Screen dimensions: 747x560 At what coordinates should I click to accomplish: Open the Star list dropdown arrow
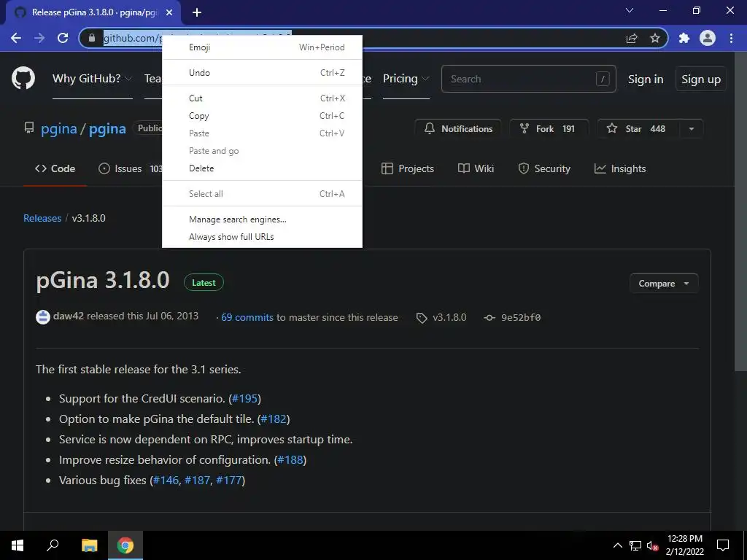[692, 128]
